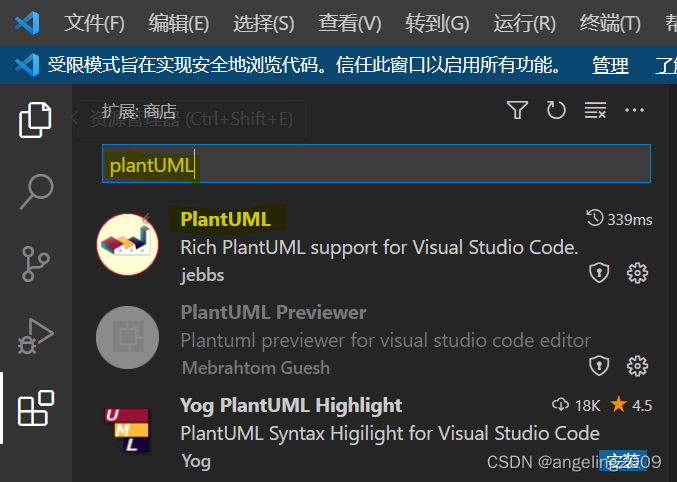Open the PlantUML Previewer extension

point(374,339)
